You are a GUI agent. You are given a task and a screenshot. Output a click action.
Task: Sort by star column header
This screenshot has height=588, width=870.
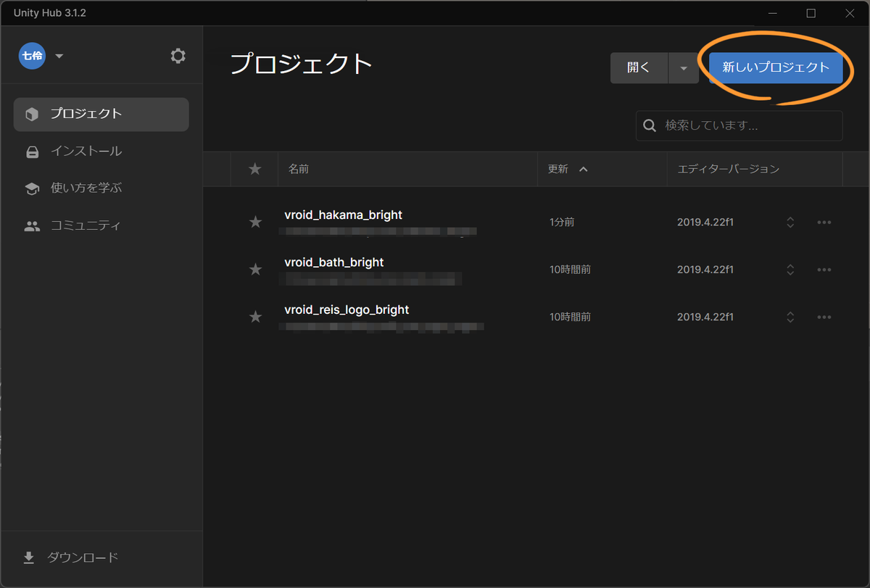(254, 169)
